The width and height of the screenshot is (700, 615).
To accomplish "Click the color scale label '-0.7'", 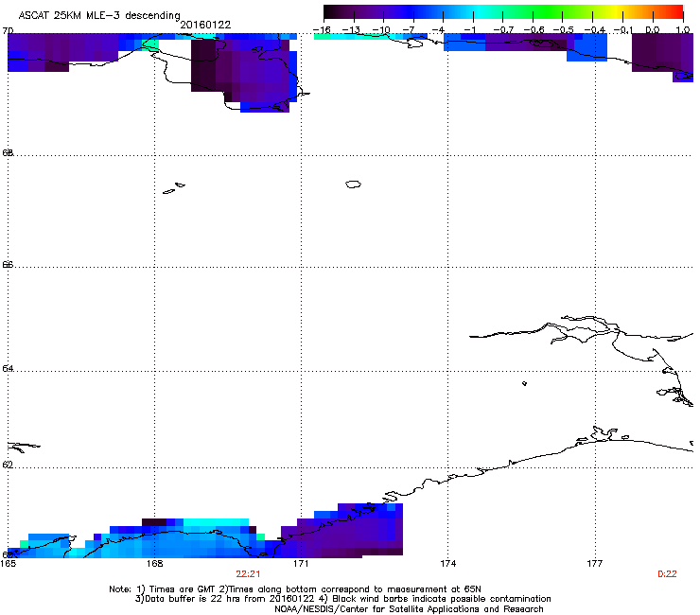I will [x=503, y=30].
